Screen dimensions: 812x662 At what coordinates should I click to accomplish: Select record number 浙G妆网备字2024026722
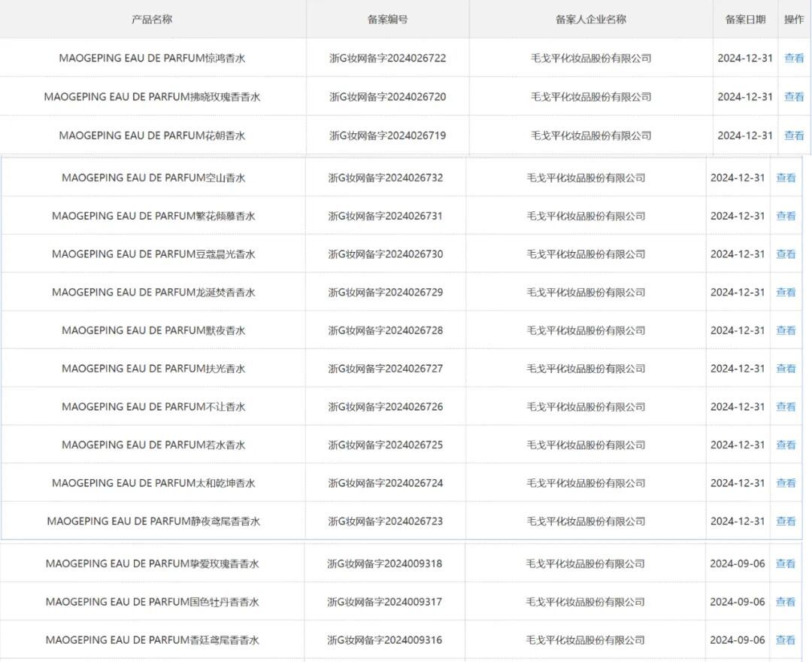click(387, 58)
